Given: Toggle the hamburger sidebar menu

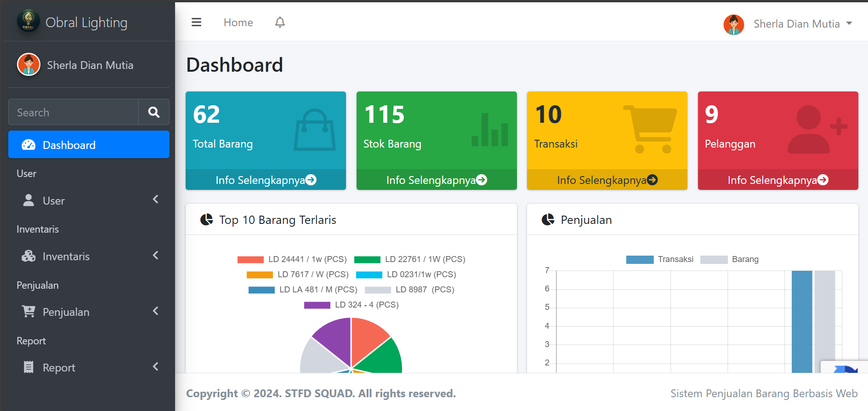Looking at the screenshot, I should click(x=196, y=23).
